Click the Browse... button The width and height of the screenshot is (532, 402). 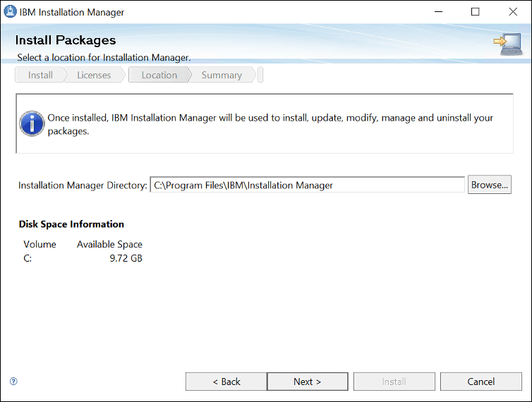coord(489,185)
